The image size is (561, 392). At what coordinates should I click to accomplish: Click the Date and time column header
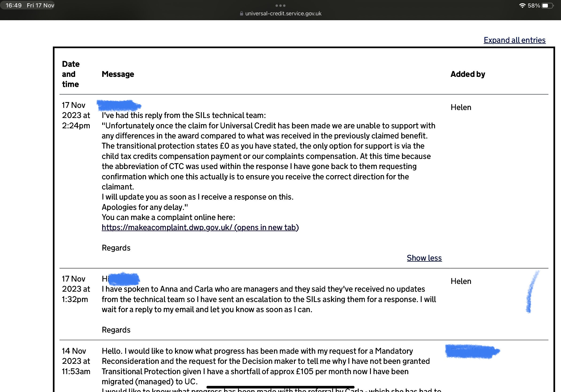[71, 74]
